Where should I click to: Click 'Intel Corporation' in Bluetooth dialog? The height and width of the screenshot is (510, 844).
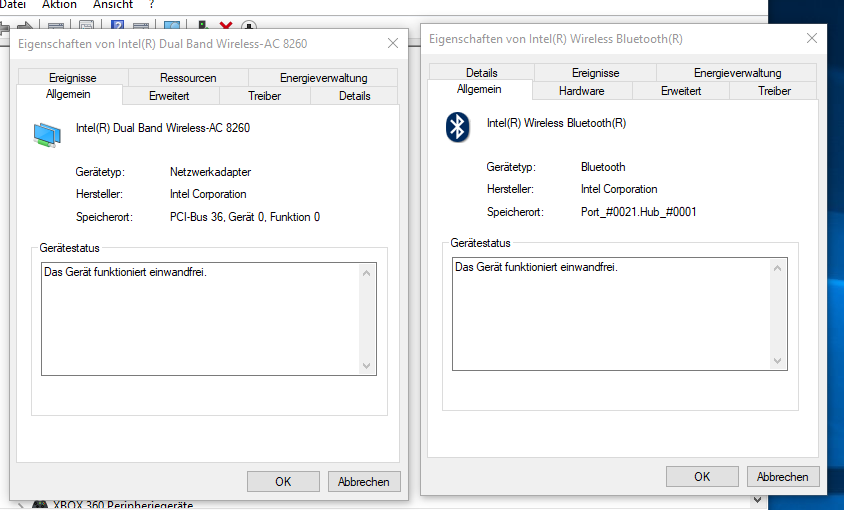tap(619, 189)
